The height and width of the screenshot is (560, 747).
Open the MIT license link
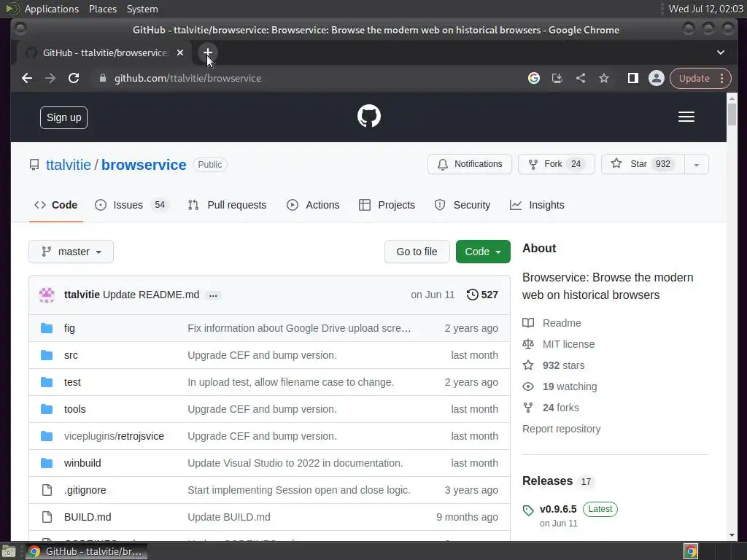coord(558,344)
